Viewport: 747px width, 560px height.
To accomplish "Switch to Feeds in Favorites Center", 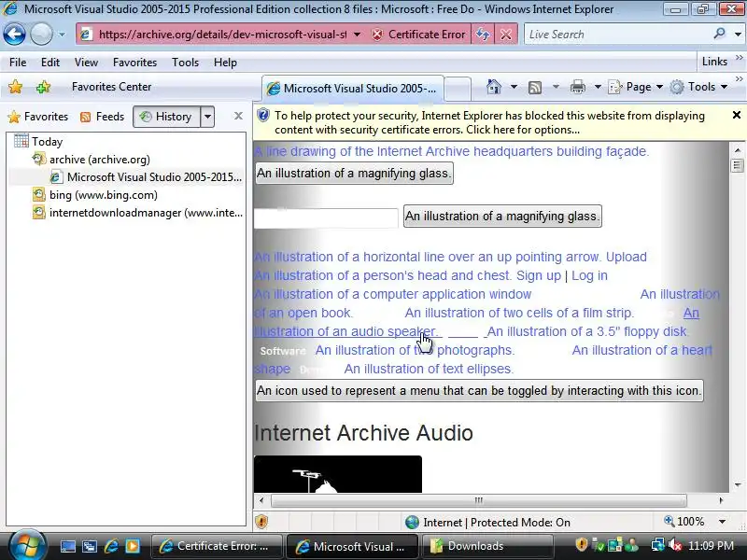I will (103, 117).
